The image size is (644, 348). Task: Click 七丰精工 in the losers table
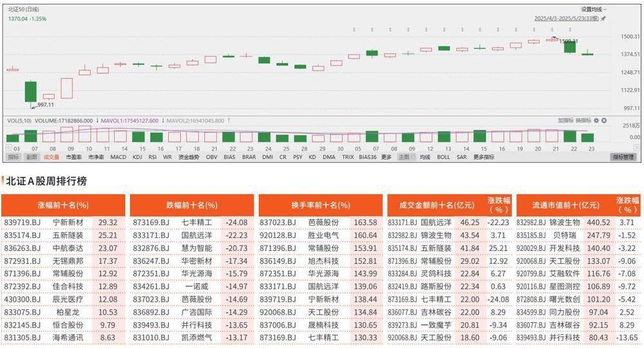pyautogui.click(x=196, y=223)
